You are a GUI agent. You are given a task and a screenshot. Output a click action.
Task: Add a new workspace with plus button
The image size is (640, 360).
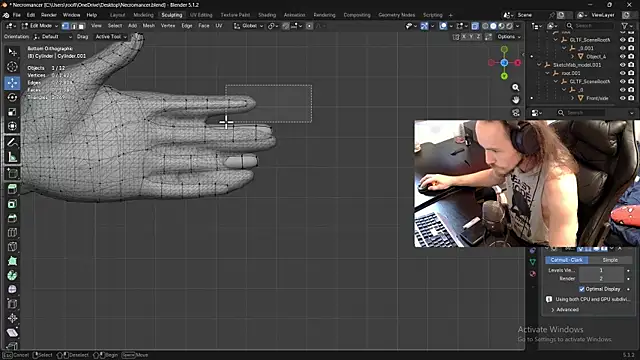point(451,15)
